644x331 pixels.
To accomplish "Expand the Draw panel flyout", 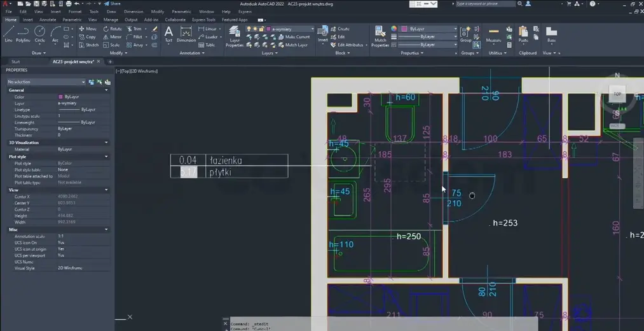I will (x=39, y=53).
